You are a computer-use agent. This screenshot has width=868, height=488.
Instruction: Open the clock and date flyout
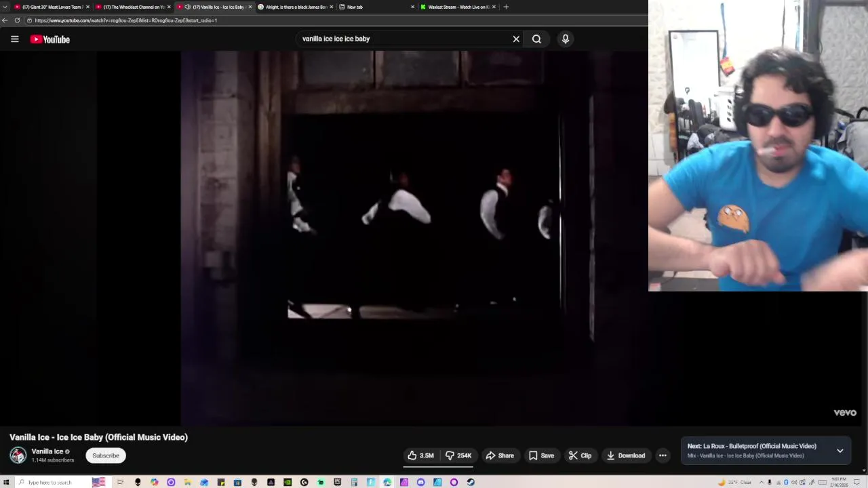tap(839, 483)
